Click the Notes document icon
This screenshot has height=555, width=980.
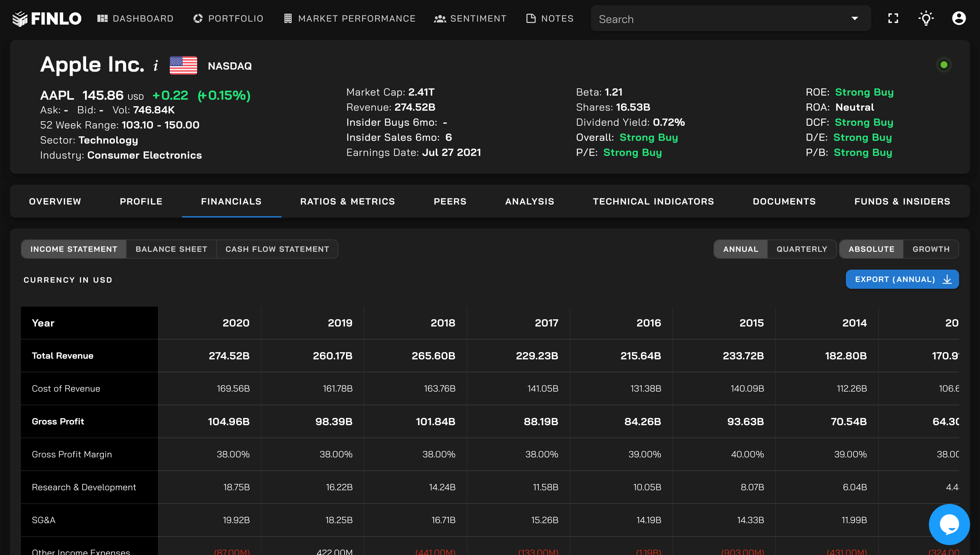click(530, 18)
